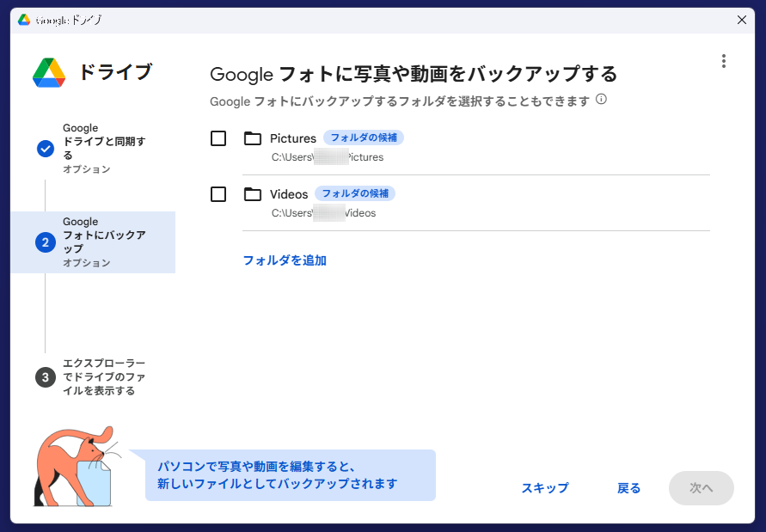Check the Pictures folder checkbox
This screenshot has height=532, width=766.
pos(218,138)
